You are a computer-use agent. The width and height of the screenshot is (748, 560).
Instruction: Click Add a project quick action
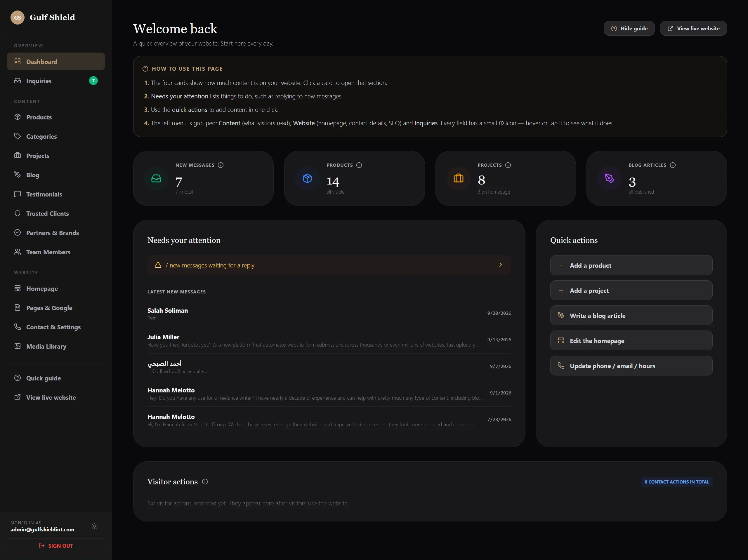[631, 290]
